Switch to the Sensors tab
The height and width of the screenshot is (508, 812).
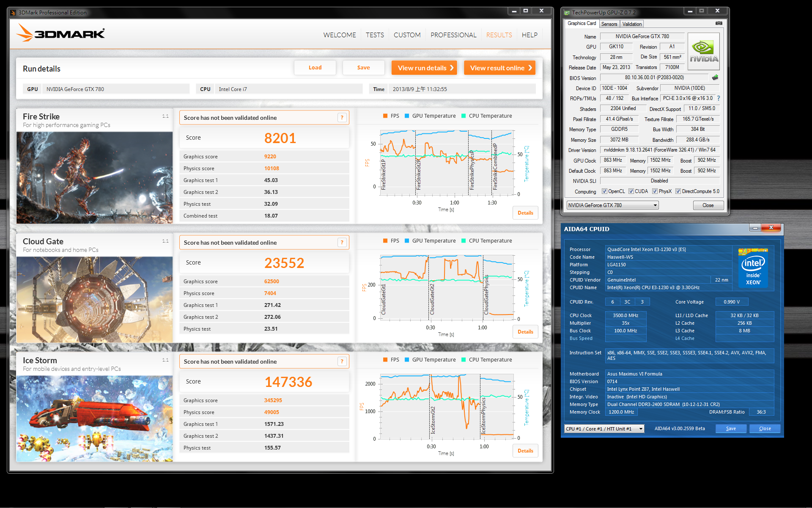click(x=609, y=24)
